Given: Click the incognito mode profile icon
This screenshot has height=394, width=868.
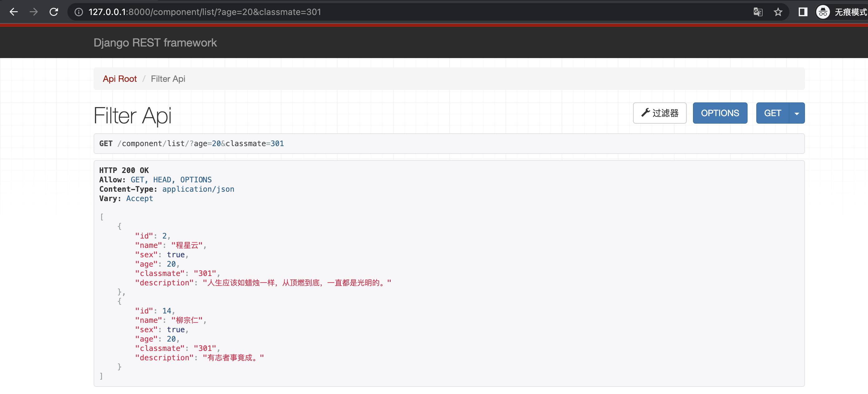Looking at the screenshot, I should click(x=823, y=12).
